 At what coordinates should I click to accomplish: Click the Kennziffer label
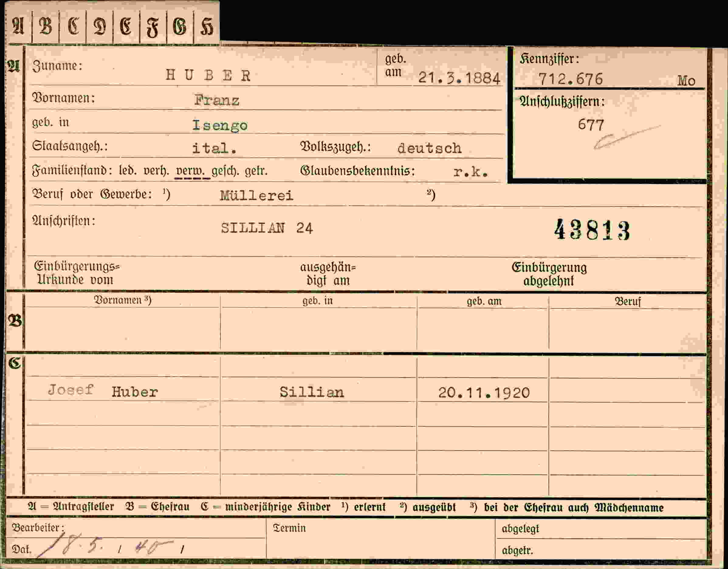pyautogui.click(x=549, y=59)
